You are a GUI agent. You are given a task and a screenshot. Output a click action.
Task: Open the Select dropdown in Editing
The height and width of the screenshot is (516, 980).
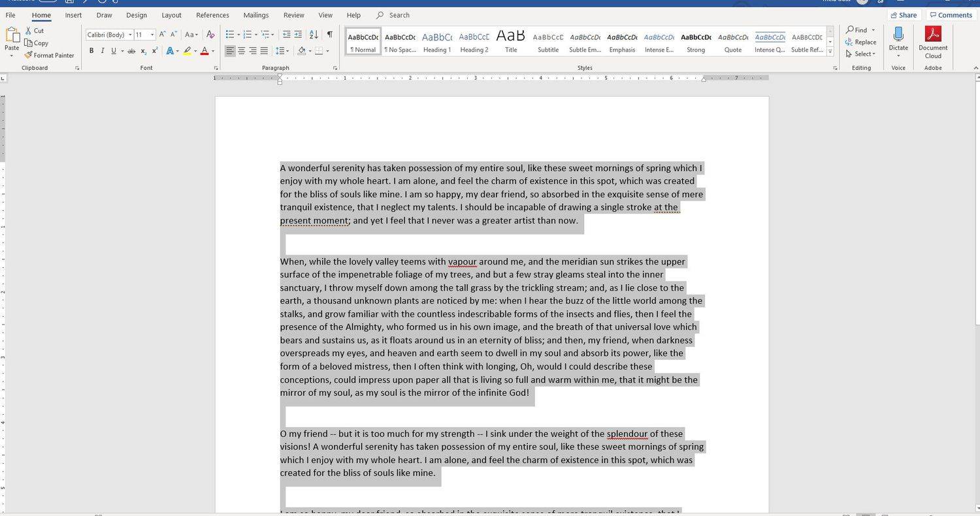(x=860, y=54)
